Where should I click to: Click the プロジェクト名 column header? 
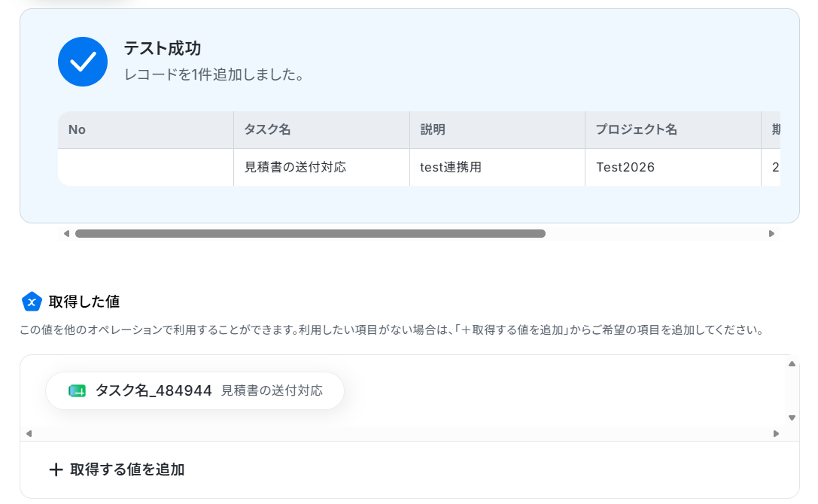point(673,130)
